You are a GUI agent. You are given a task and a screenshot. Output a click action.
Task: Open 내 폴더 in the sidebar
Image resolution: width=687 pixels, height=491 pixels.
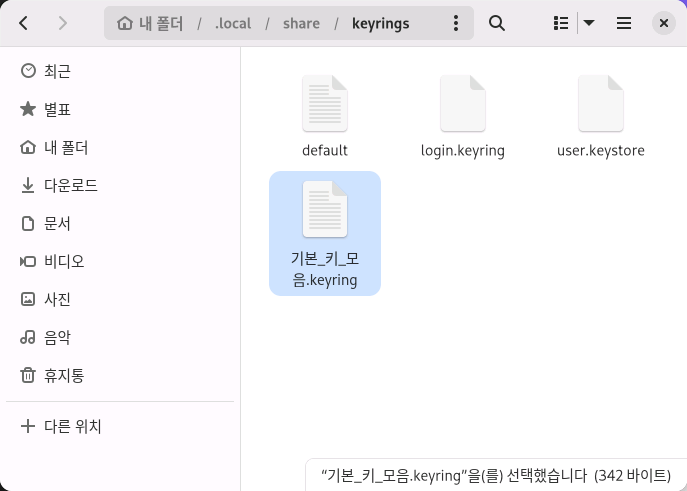click(120, 147)
